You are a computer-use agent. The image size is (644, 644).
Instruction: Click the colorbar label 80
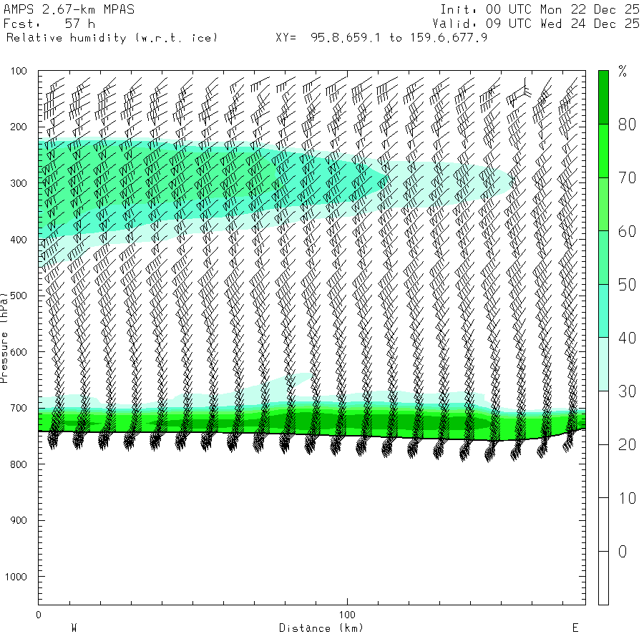627,125
